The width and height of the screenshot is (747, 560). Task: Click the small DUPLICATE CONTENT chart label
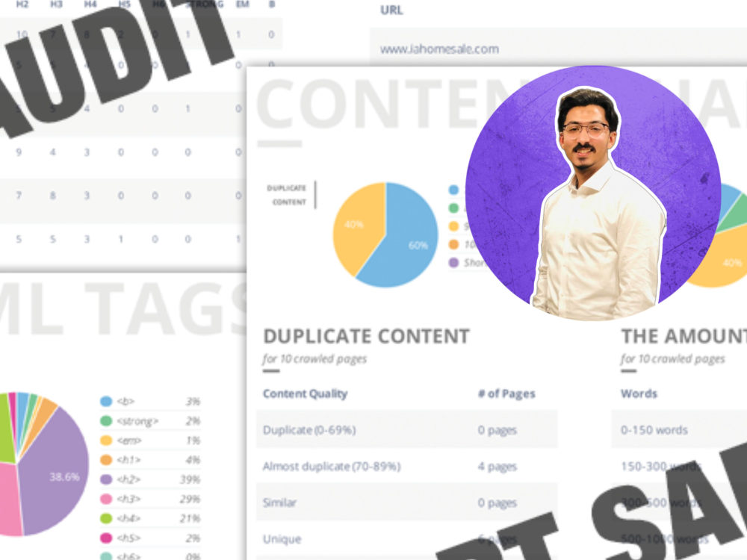[286, 195]
